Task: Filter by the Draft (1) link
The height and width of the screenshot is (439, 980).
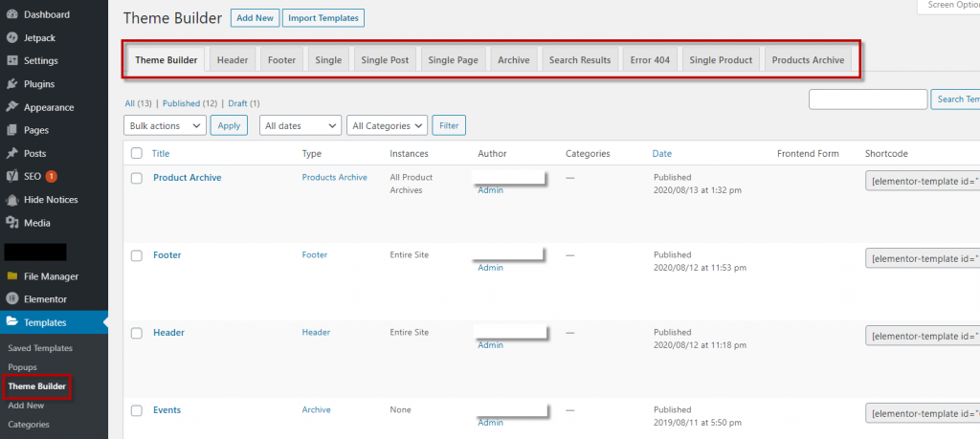Action: pyautogui.click(x=244, y=103)
